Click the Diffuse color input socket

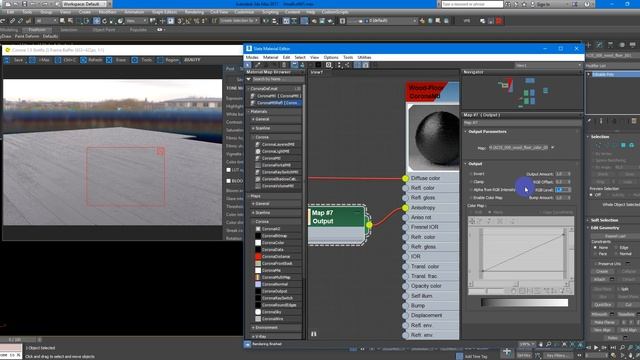[x=405, y=178]
